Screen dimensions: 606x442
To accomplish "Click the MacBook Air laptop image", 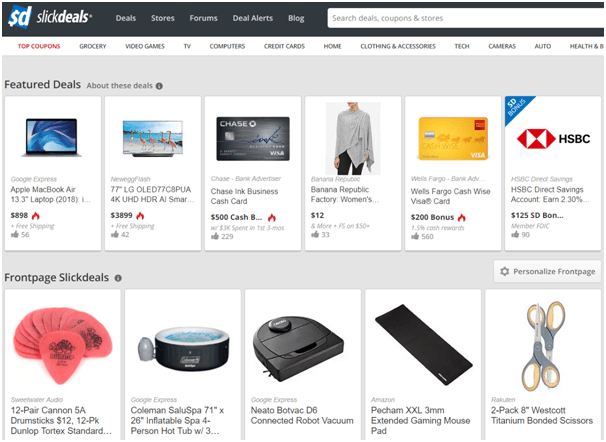I will 52,138.
